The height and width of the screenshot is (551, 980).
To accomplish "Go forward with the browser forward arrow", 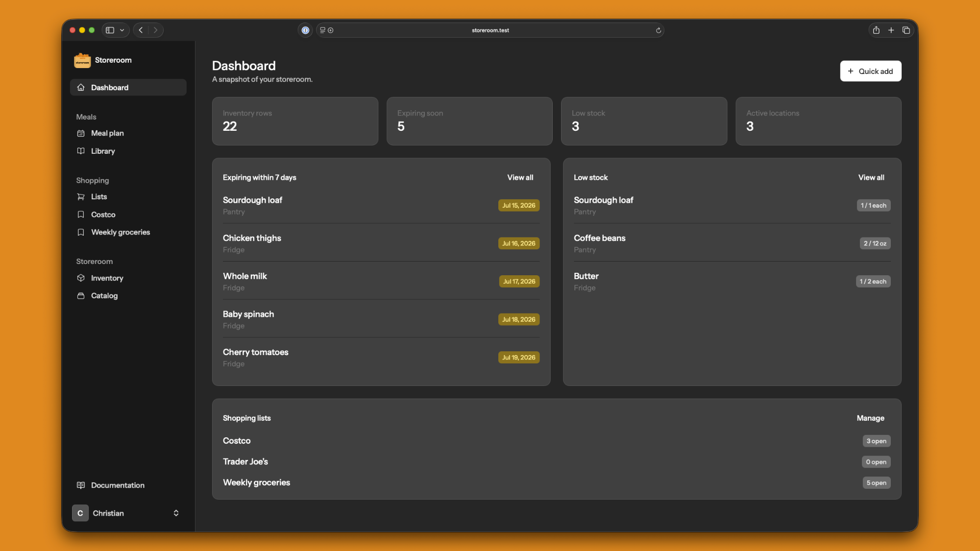I will [x=156, y=30].
